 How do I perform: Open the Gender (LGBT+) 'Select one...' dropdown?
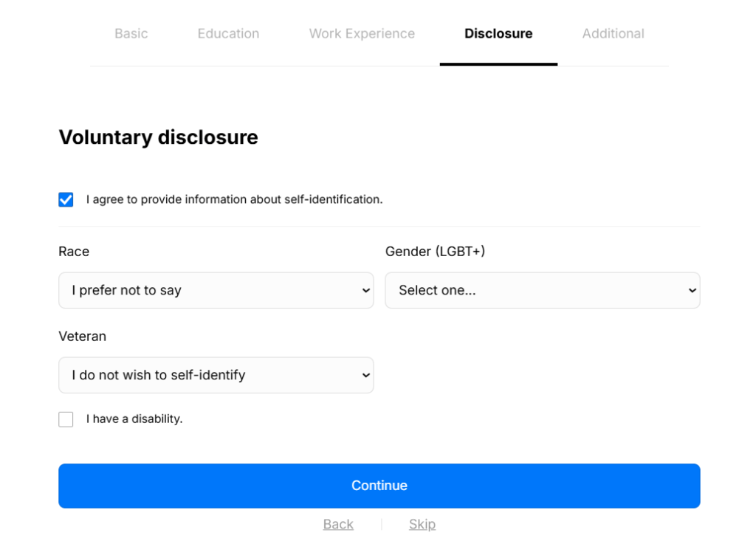[532, 290]
